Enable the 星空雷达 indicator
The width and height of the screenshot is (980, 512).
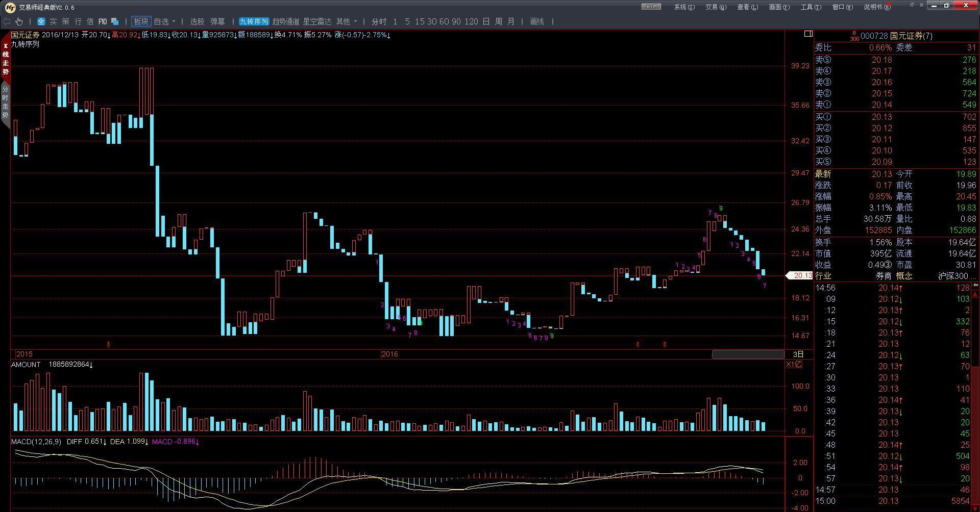click(x=317, y=21)
